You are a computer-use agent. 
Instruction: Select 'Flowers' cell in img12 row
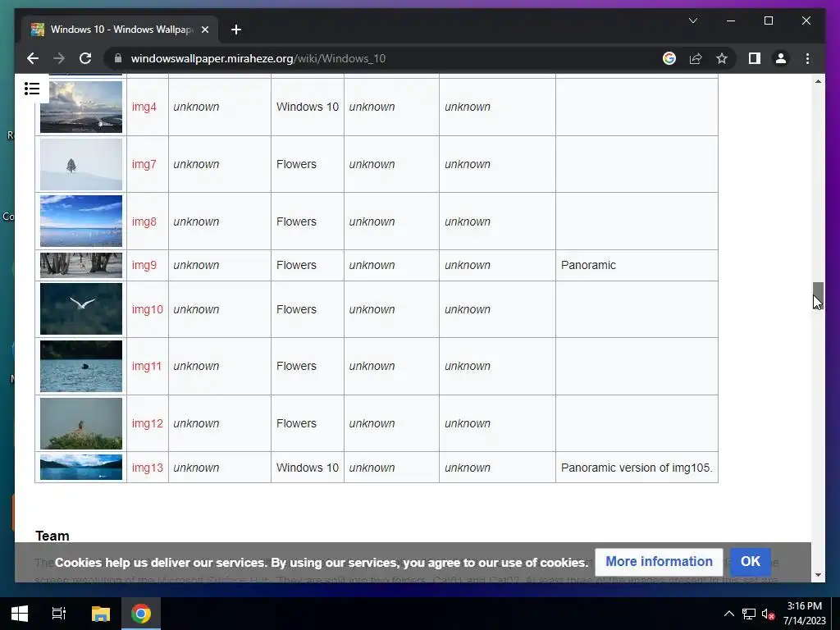click(x=296, y=423)
